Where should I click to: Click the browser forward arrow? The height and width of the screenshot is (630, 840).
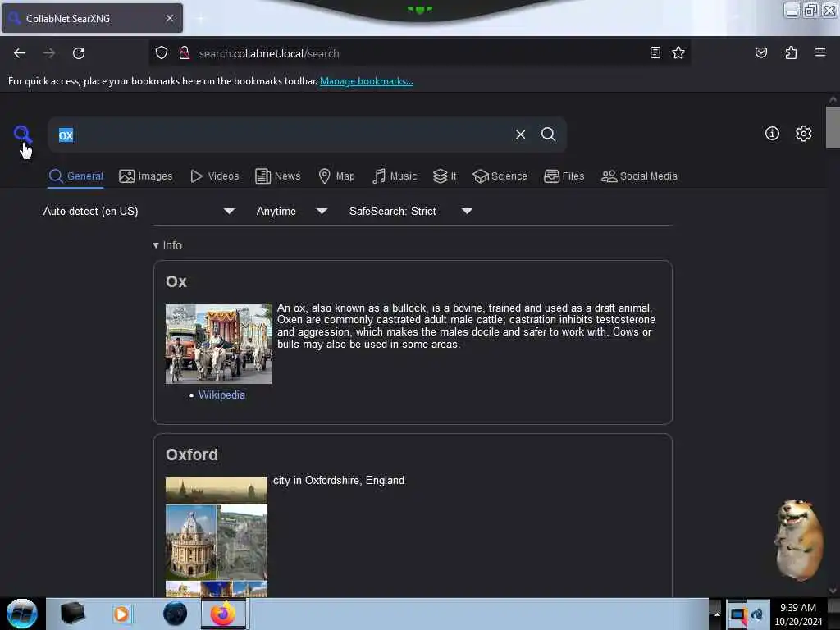click(49, 53)
